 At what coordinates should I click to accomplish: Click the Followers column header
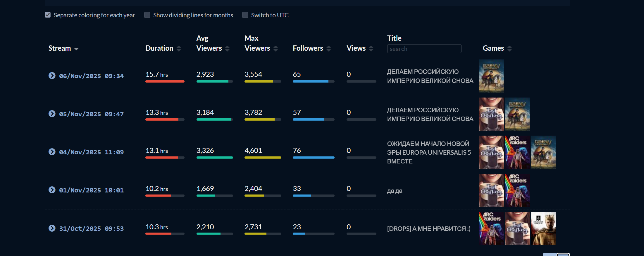coord(308,48)
